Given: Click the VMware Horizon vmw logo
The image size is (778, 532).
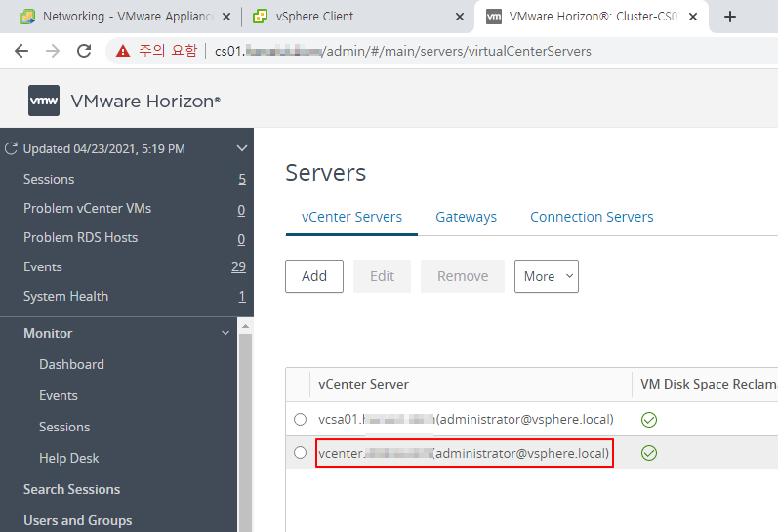Looking at the screenshot, I should pyautogui.click(x=44, y=101).
